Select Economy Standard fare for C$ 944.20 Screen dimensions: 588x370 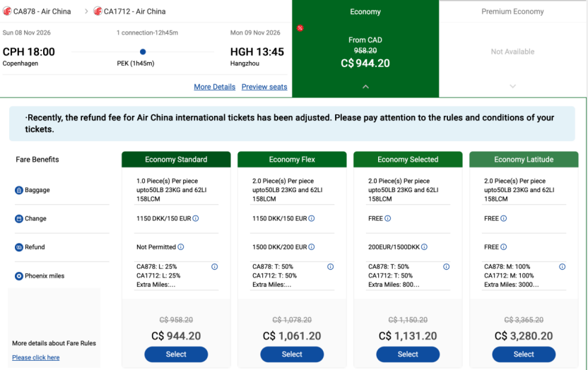tap(176, 354)
